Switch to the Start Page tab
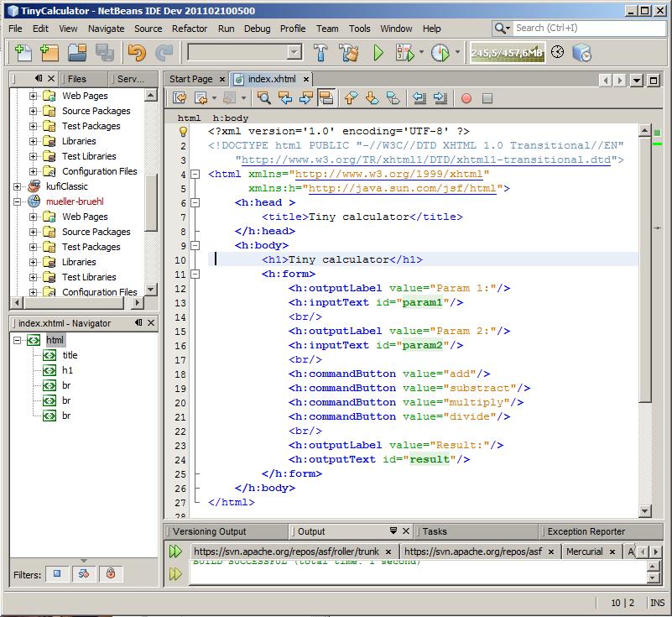 [190, 79]
